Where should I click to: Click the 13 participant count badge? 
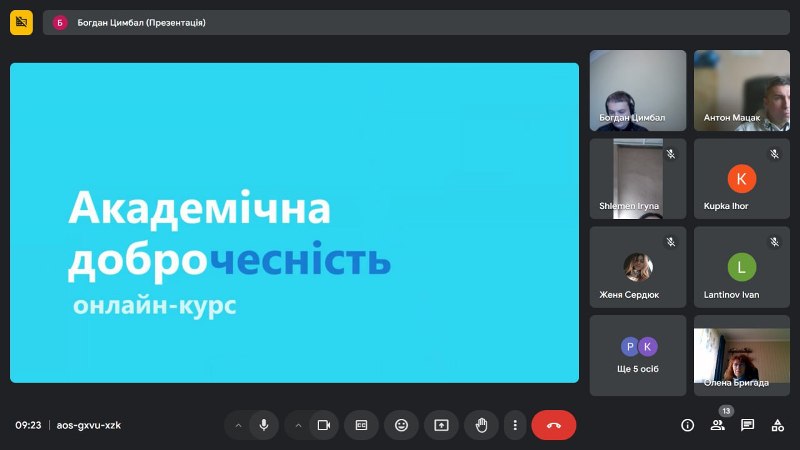pyautogui.click(x=726, y=411)
